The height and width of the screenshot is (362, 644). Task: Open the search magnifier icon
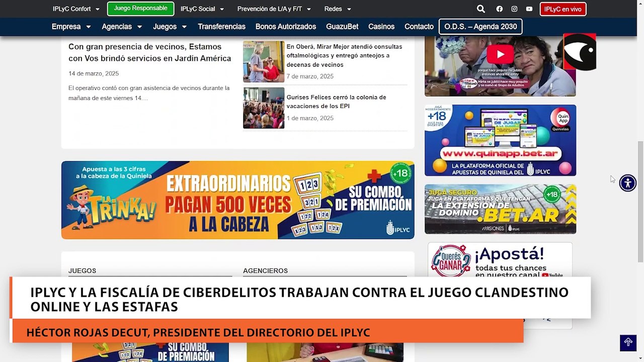[x=480, y=9]
